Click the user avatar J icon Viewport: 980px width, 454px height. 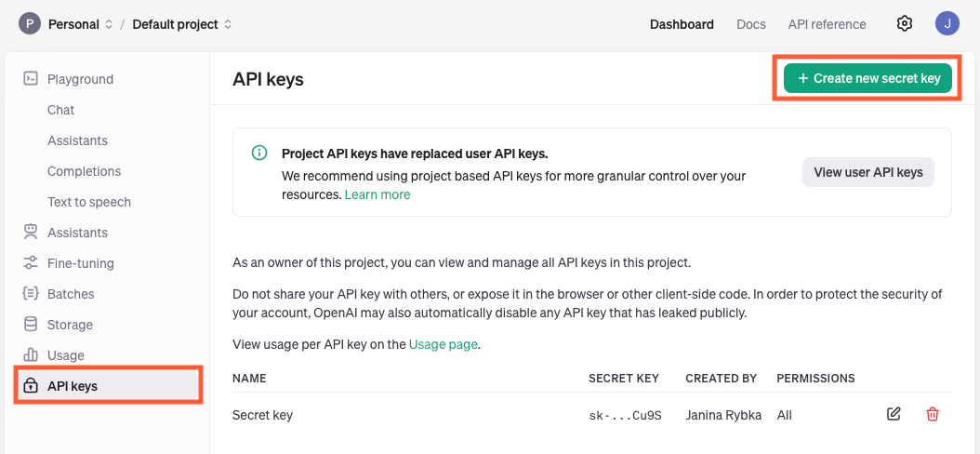947,24
